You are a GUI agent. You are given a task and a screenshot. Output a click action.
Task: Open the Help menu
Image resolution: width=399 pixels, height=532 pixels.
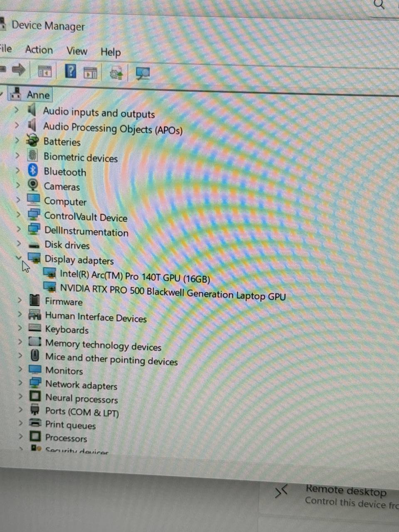[x=111, y=52]
